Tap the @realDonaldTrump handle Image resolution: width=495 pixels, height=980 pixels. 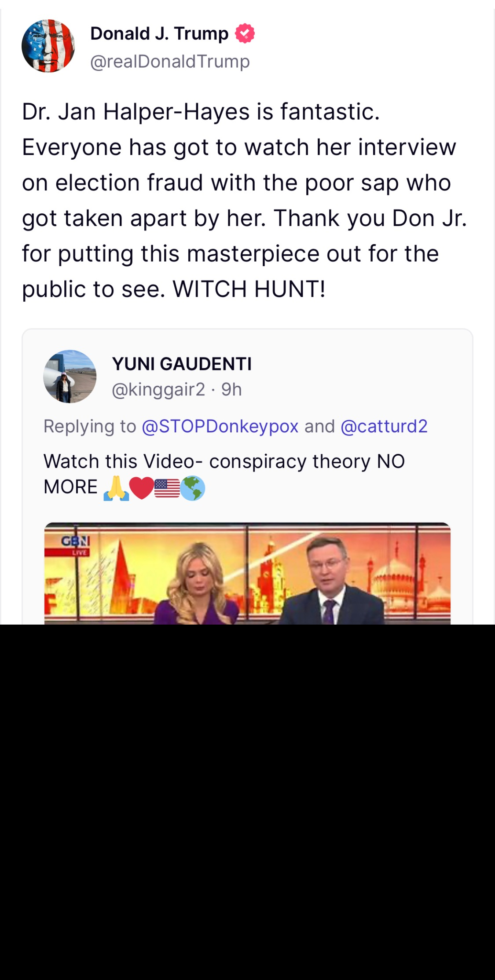click(170, 62)
